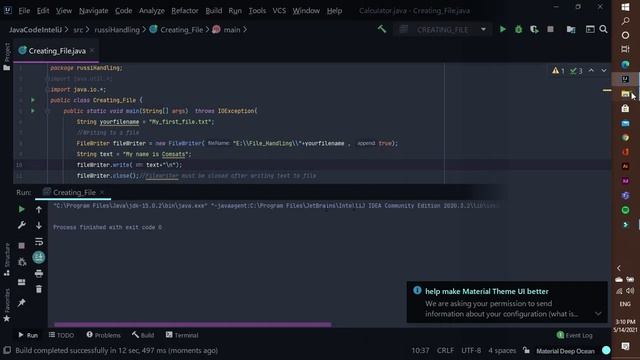Image resolution: width=640 pixels, height=360 pixels.
Task: Go to previous highlighted error arrow
Action: (591, 71)
